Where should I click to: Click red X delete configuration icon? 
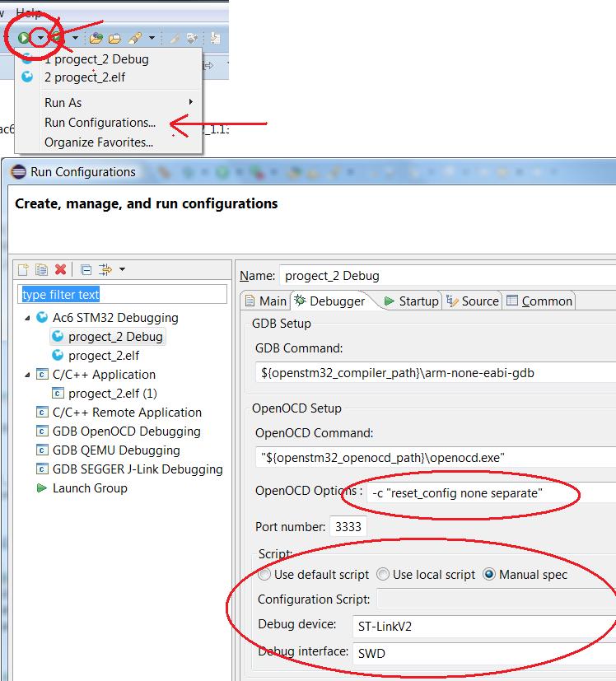click(60, 269)
